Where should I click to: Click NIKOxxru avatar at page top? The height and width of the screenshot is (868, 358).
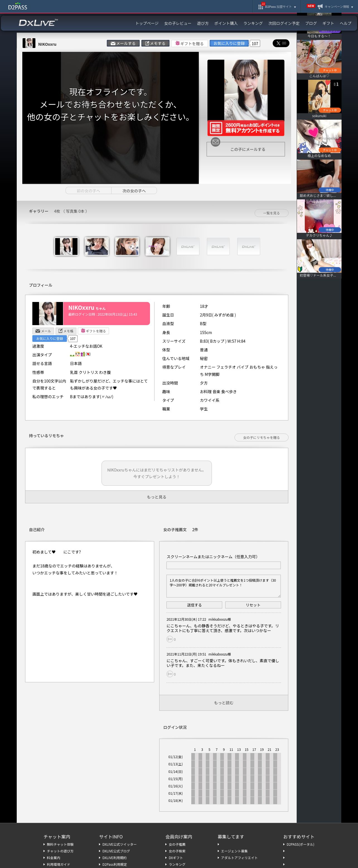pyautogui.click(x=29, y=43)
